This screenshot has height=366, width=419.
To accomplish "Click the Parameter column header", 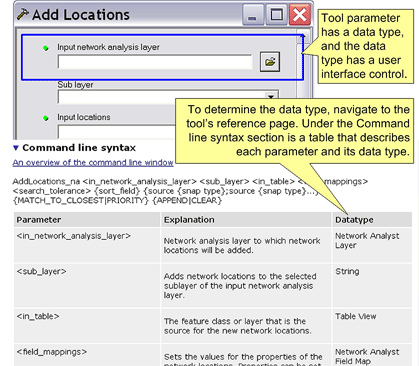I will tap(87, 220).
